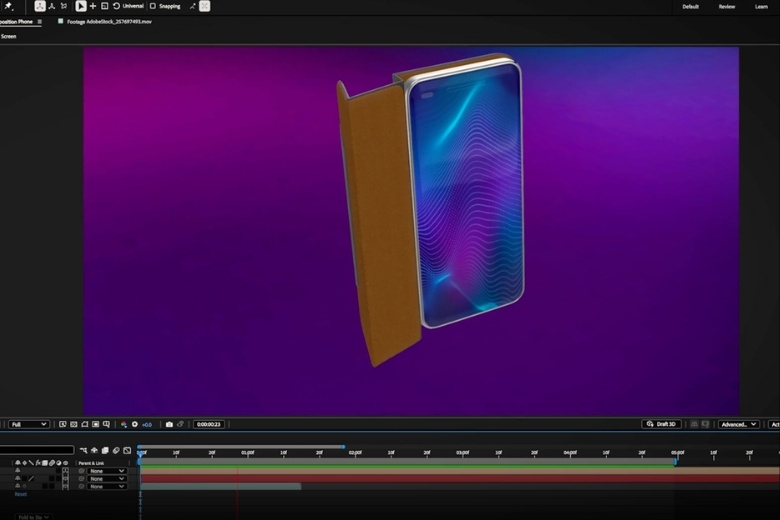780x520 pixels.
Task: Click the second layer's parent pick whip
Action: (x=82, y=479)
